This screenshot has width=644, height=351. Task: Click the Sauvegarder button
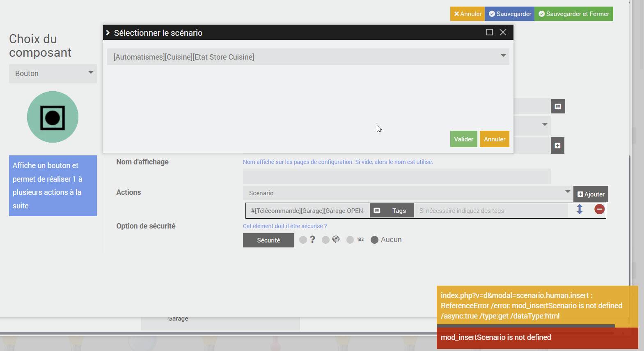(x=509, y=14)
